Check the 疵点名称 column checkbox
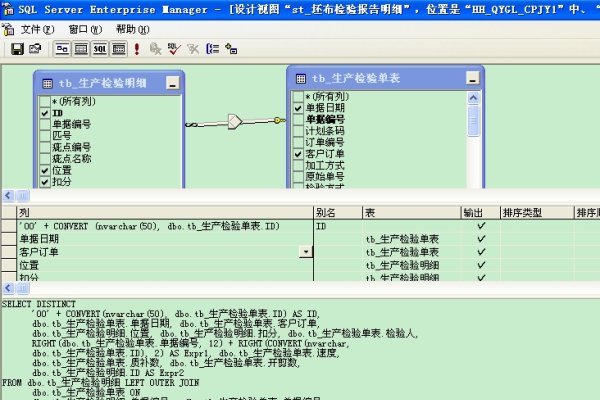Screen dimensions: 600x400 tap(45, 159)
